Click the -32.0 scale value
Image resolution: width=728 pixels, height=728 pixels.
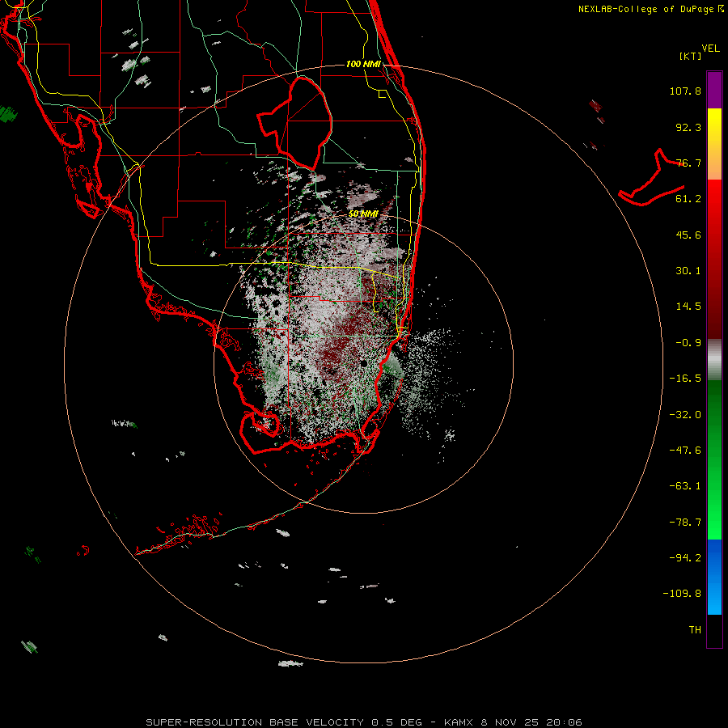[685, 415]
